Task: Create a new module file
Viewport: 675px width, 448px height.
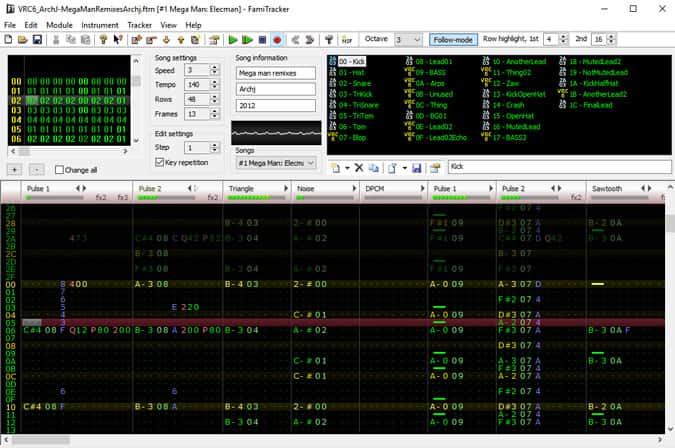Action: [x=8, y=40]
